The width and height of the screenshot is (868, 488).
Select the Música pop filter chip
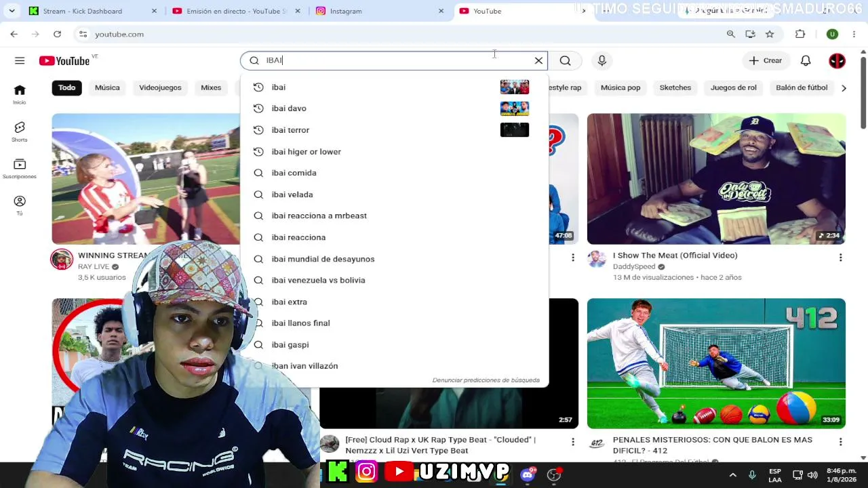[x=620, y=87]
